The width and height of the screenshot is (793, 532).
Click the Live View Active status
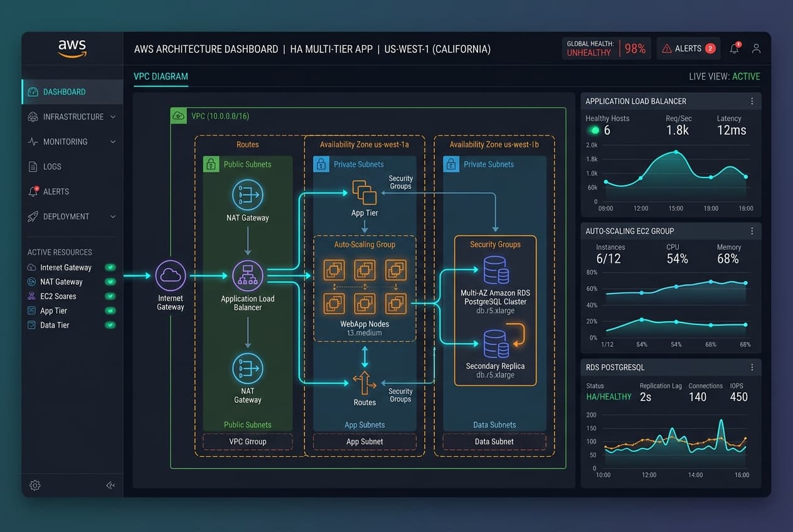[725, 77]
